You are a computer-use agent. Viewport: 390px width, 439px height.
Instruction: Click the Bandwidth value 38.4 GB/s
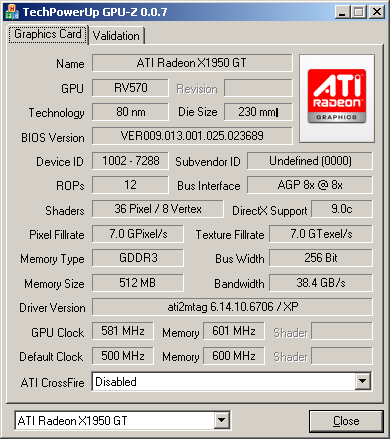click(321, 283)
